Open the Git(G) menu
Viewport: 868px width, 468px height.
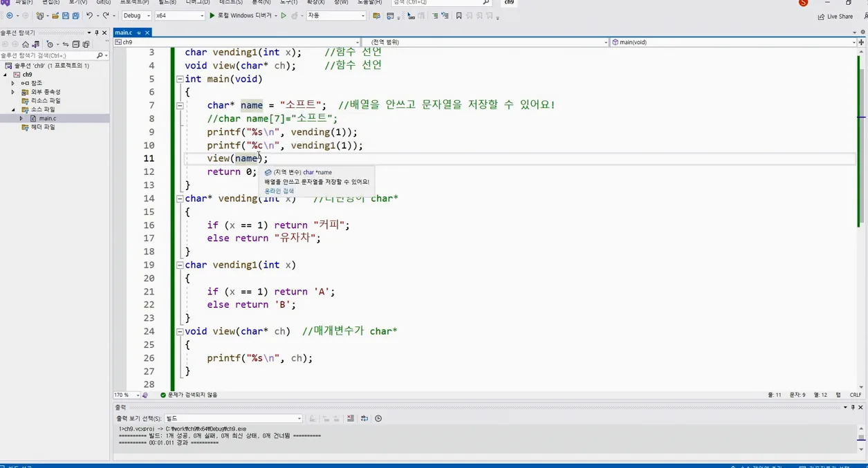(103, 2)
